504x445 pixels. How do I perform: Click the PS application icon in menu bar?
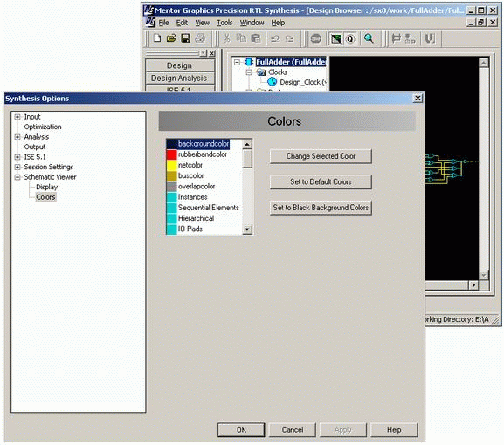coord(150,23)
